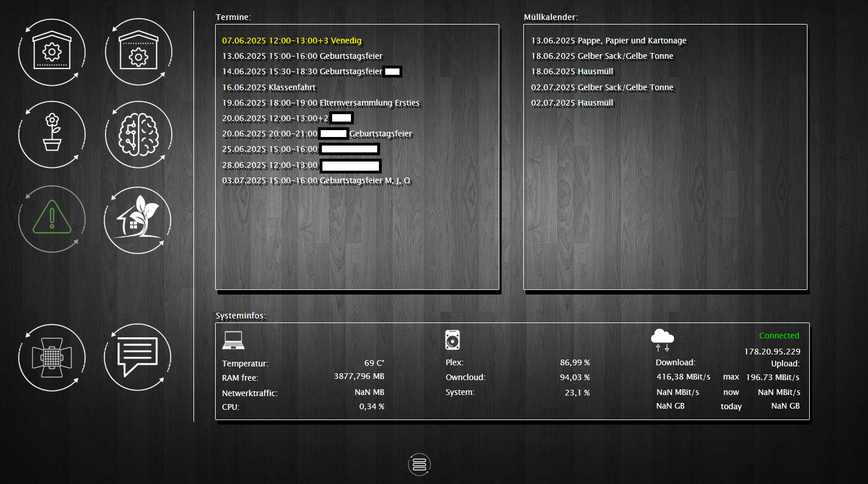868x484 pixels.
Task: Click the green Connected status text
Action: (x=778, y=336)
